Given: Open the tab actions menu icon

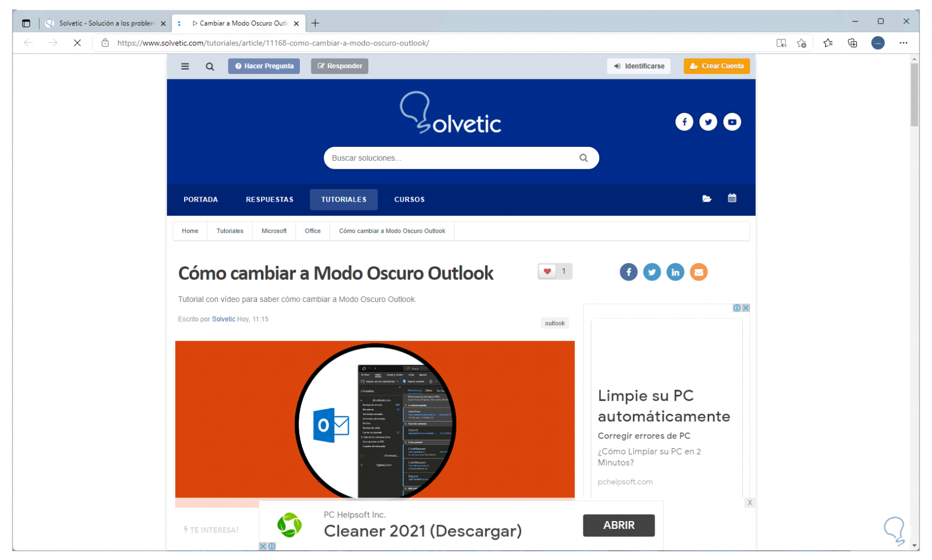Looking at the screenshot, I should coord(26,23).
